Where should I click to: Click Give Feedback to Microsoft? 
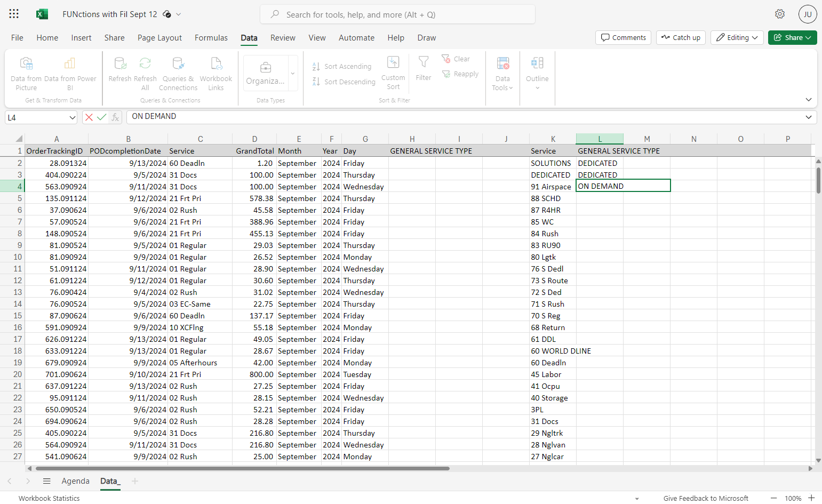706,498
